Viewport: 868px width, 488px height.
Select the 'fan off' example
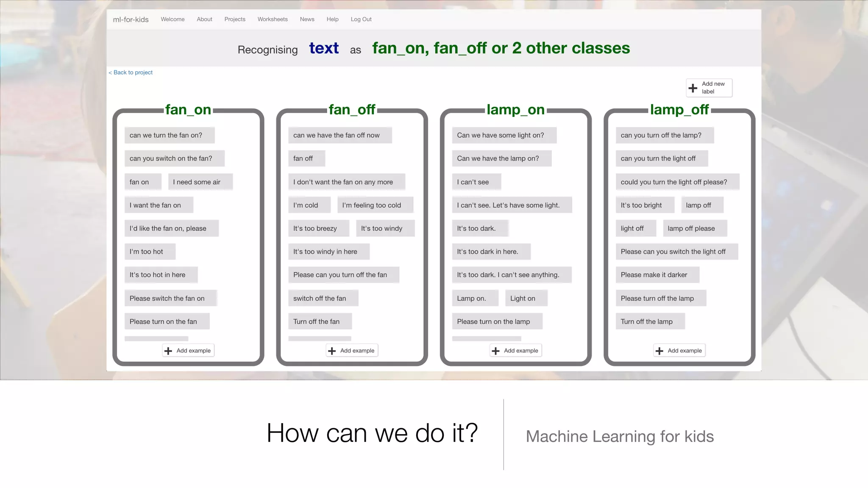[x=307, y=158]
